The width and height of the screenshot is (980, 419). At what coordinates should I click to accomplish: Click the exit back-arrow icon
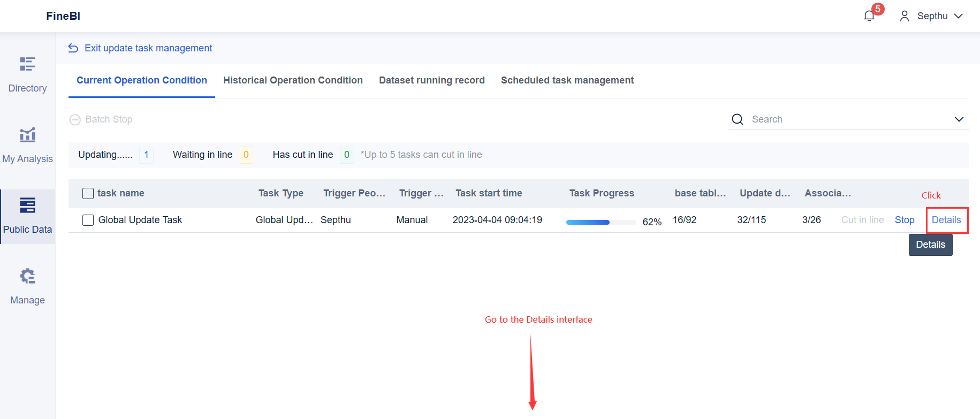point(73,48)
